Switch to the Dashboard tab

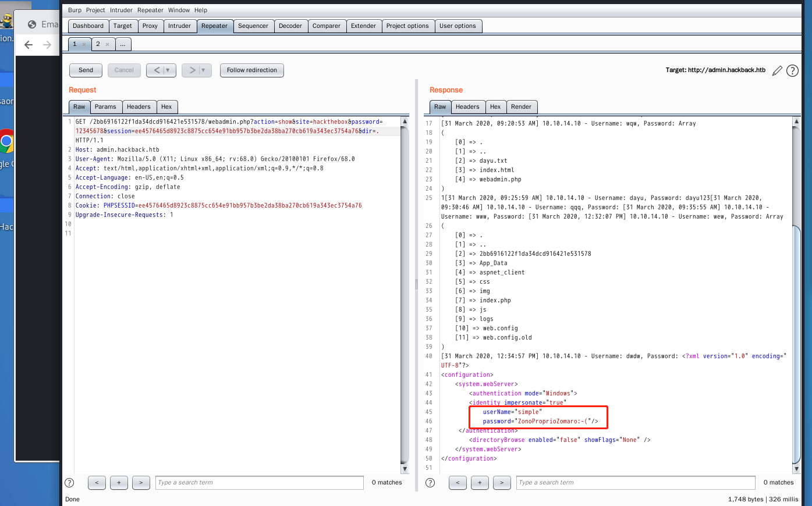pyautogui.click(x=88, y=26)
